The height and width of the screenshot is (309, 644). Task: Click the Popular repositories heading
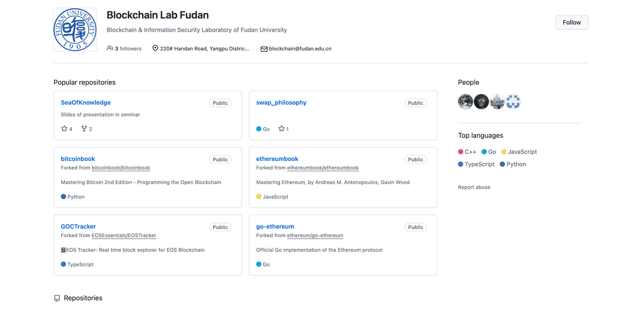tap(85, 82)
